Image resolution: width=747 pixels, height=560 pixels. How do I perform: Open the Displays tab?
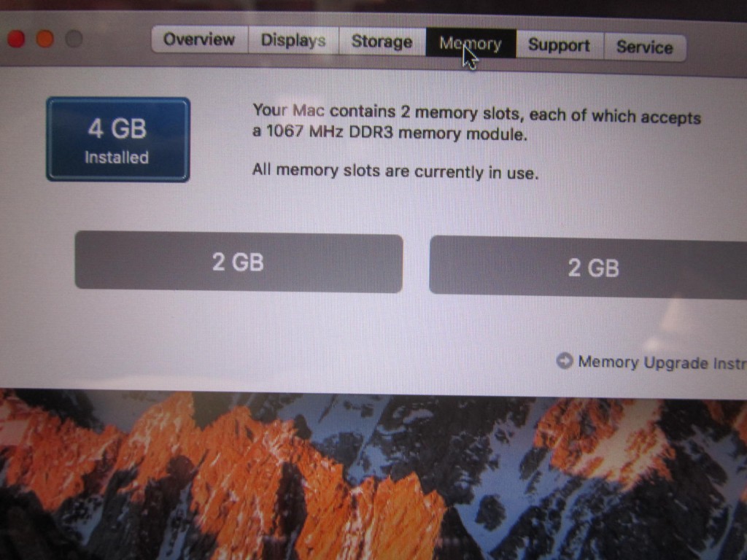pos(293,41)
